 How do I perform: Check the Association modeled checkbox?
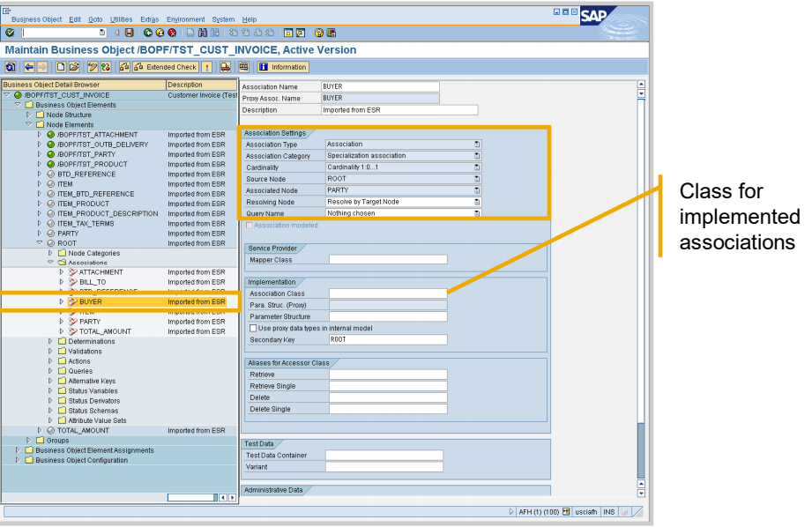(249, 226)
